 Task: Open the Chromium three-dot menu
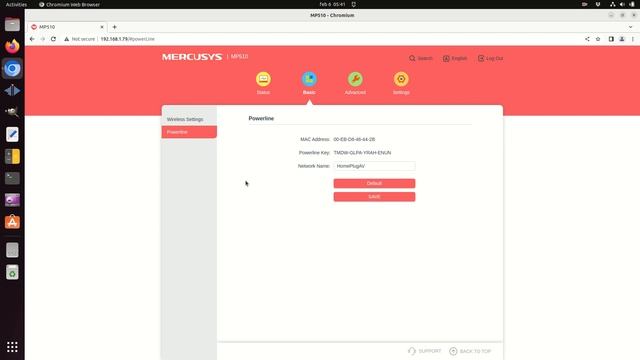pyautogui.click(x=633, y=39)
